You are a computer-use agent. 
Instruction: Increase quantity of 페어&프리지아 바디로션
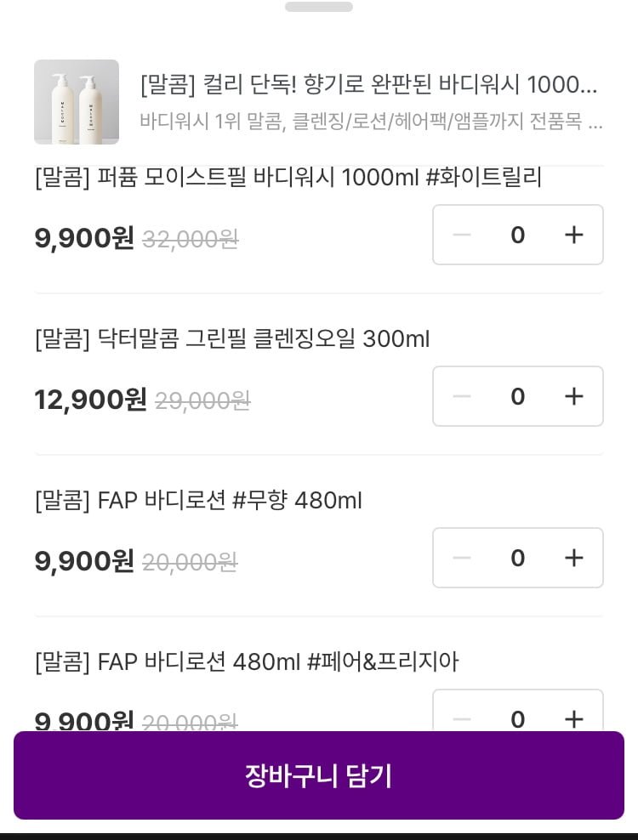click(574, 718)
